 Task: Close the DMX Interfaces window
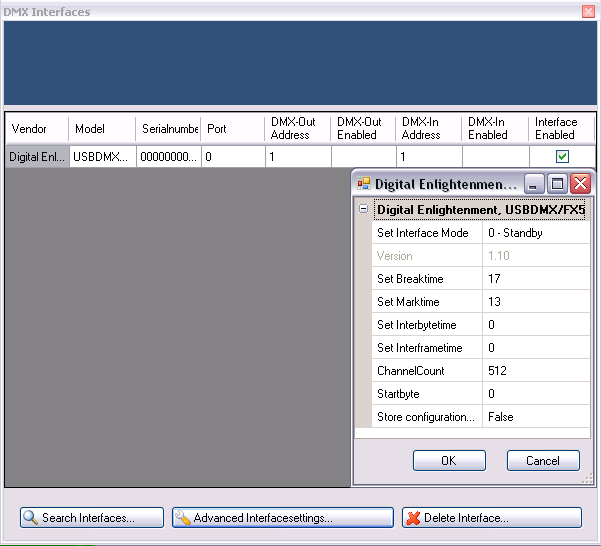tap(588, 12)
